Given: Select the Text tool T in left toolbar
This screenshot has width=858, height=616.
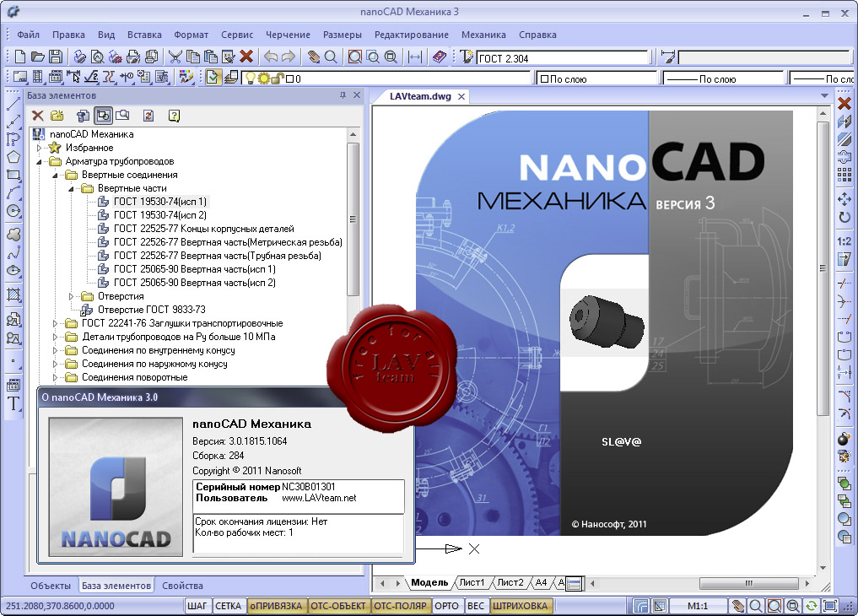Looking at the screenshot, I should [13, 403].
